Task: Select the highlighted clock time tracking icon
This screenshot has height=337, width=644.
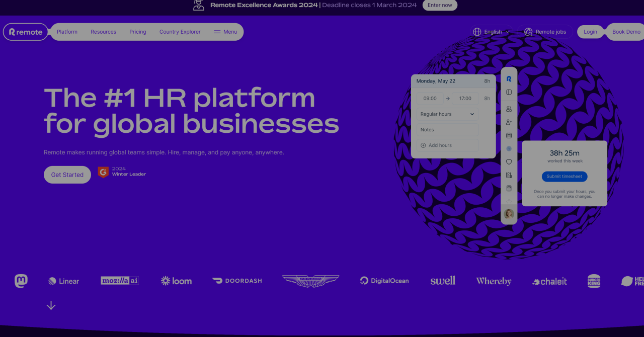Action: click(509, 148)
